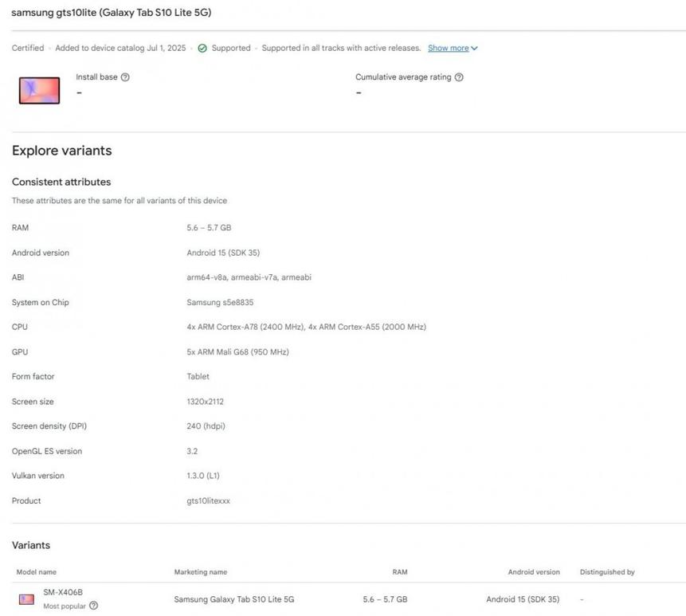Click the Android version column header
The height and width of the screenshot is (616, 686).
[x=534, y=572]
